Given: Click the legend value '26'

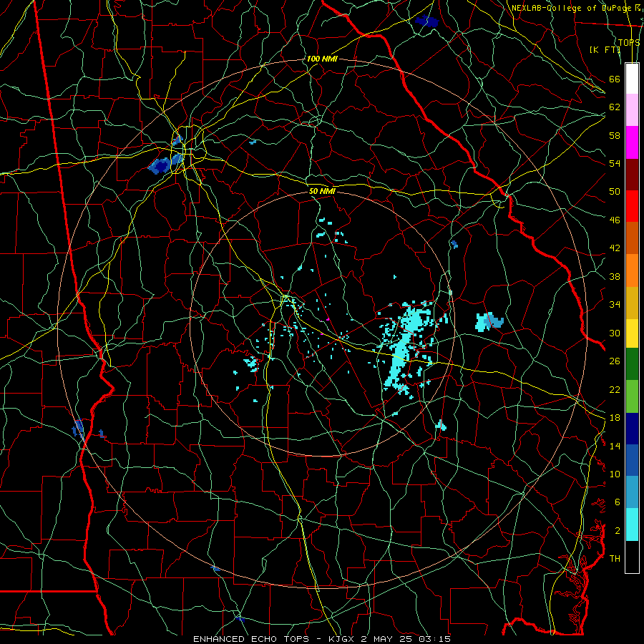Looking at the screenshot, I should coord(615,361).
